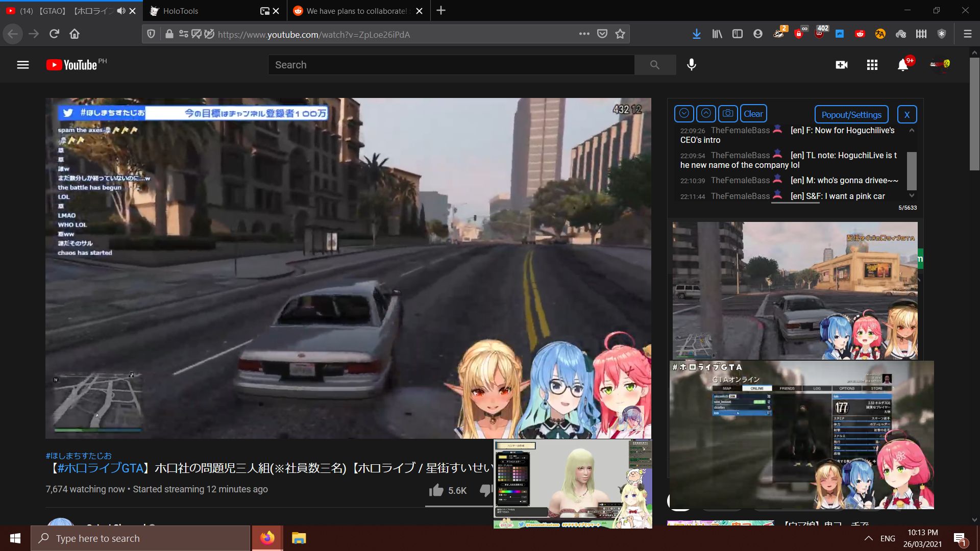Image resolution: width=980 pixels, height=551 pixels.
Task: Toggle scroll-to-top chevron in chat panel
Action: pos(706,113)
